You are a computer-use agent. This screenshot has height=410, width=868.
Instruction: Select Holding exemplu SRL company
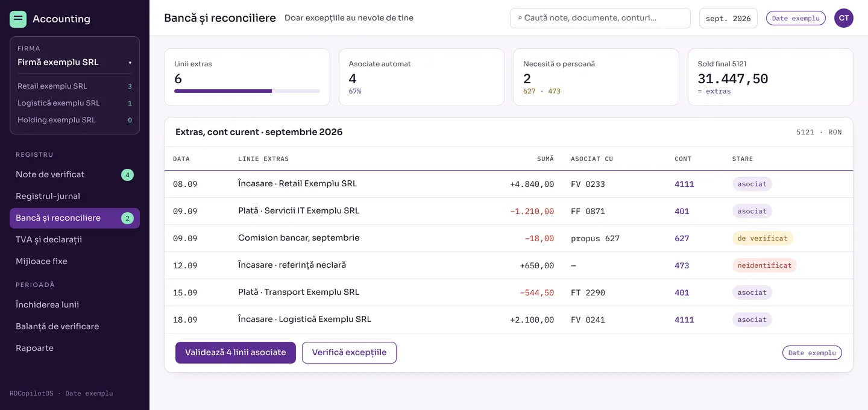coord(75,120)
